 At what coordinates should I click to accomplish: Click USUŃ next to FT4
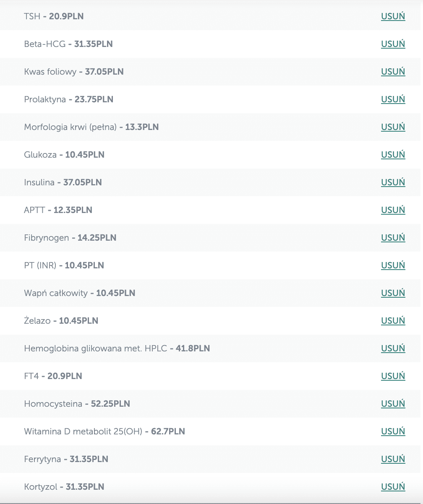point(393,376)
